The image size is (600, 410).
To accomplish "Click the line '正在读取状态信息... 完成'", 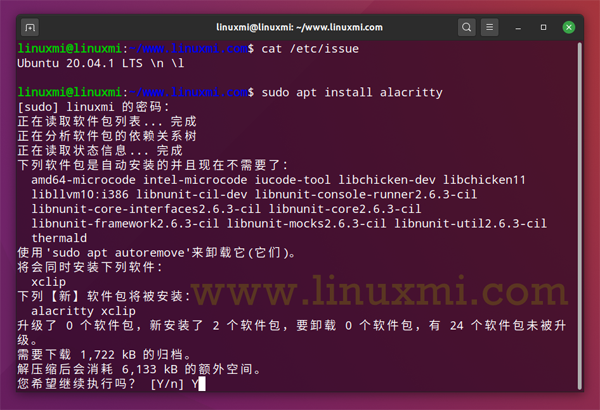I will coord(100,150).
